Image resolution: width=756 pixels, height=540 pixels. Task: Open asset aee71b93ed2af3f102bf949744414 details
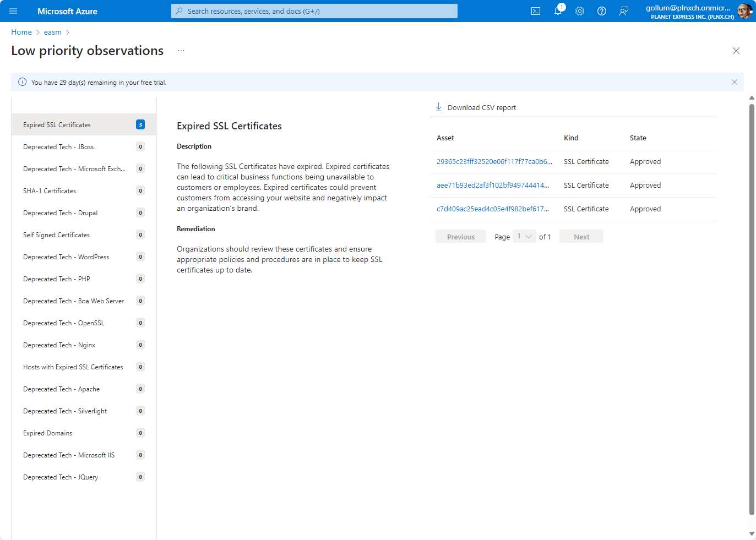point(492,185)
